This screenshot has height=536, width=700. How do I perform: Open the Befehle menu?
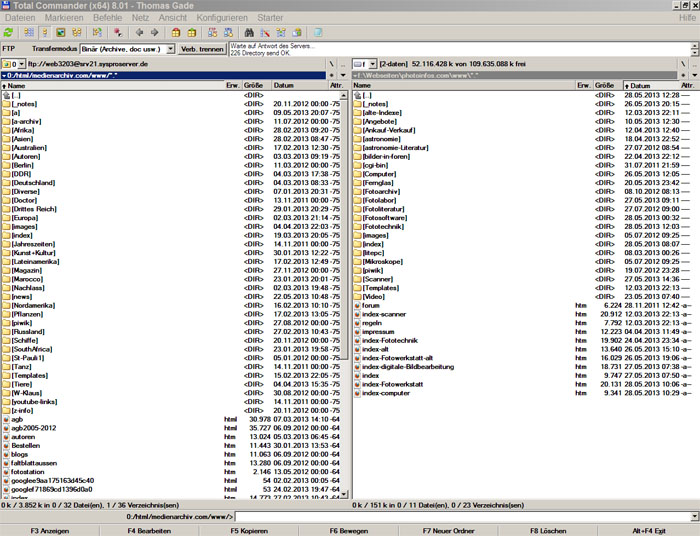108,18
